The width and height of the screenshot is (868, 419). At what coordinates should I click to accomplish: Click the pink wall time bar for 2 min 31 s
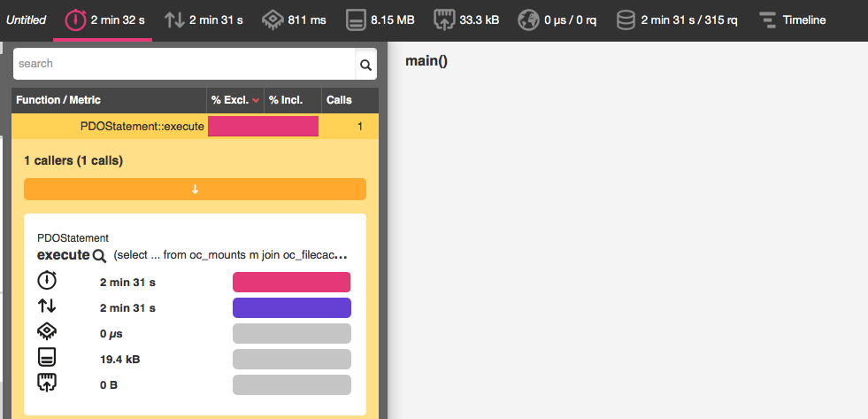(292, 282)
